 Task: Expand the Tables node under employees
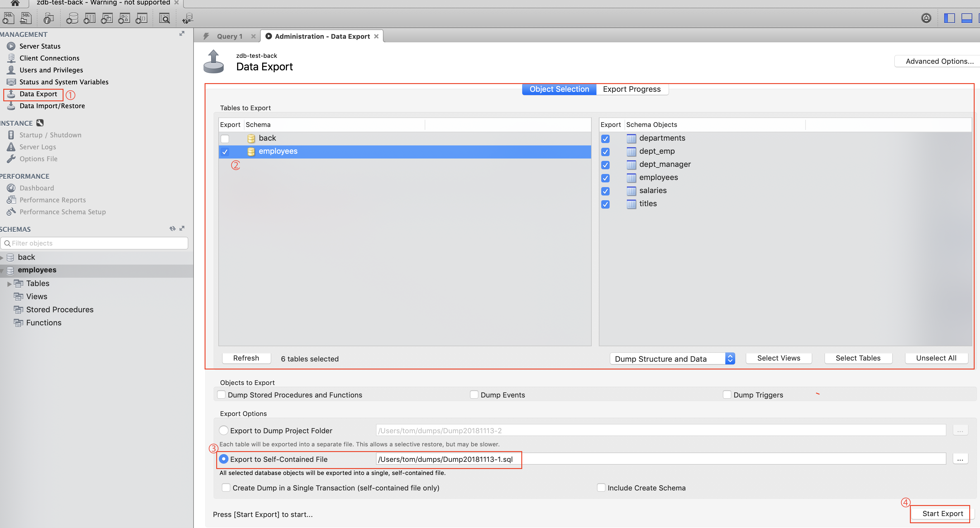click(x=10, y=284)
